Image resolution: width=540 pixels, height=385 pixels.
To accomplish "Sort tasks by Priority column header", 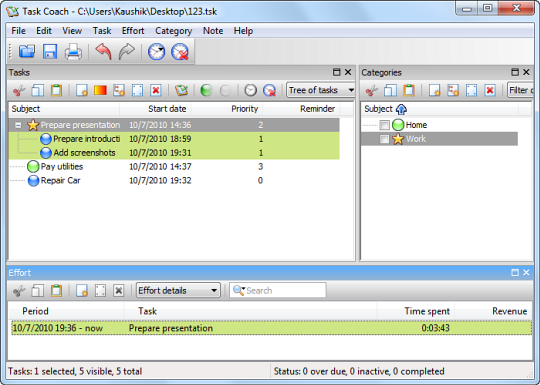I will (x=227, y=109).
